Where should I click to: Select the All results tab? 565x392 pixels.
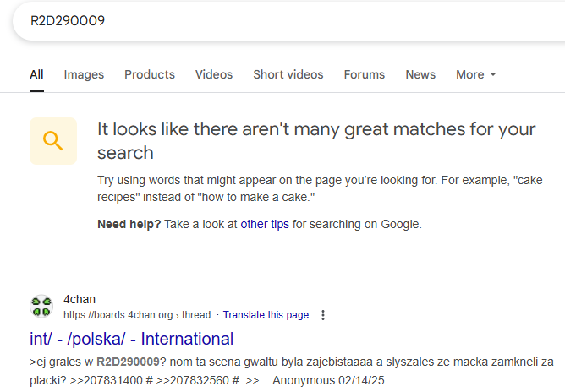click(x=36, y=74)
